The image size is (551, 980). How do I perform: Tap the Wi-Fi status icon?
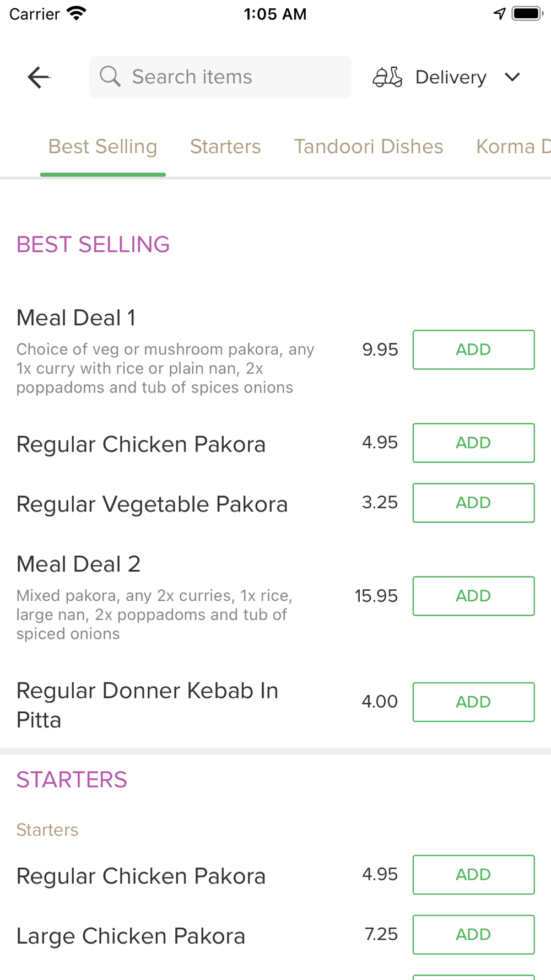pyautogui.click(x=77, y=14)
